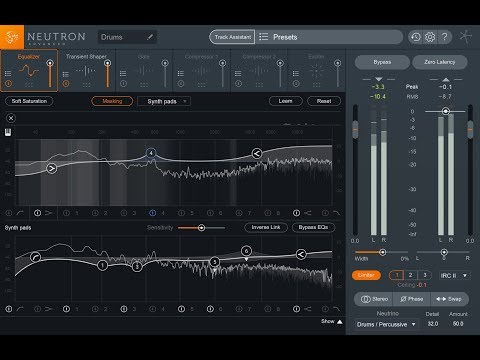Select the high shelf node in the upper EQ

tap(256, 153)
